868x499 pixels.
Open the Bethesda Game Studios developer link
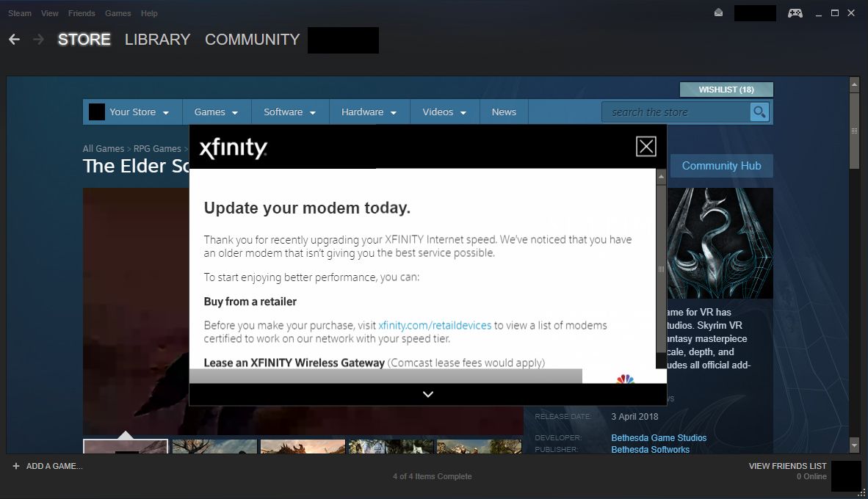tap(659, 437)
